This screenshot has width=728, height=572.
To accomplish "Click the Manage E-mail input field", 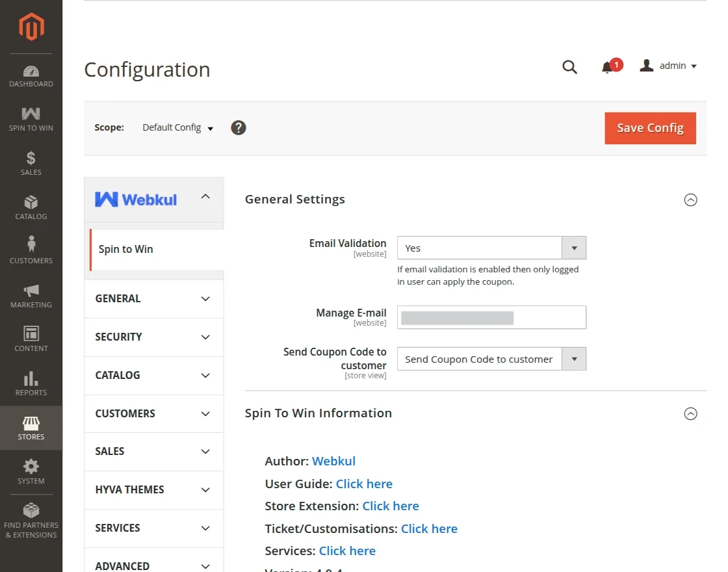I will [491, 318].
